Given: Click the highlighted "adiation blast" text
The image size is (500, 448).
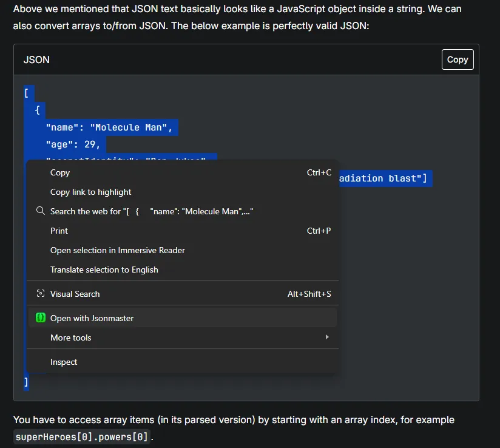Looking at the screenshot, I should (x=382, y=178).
